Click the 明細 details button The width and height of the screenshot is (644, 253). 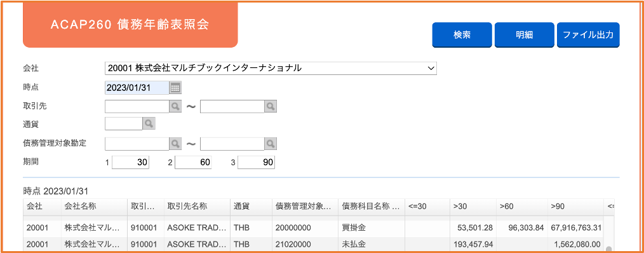point(525,35)
